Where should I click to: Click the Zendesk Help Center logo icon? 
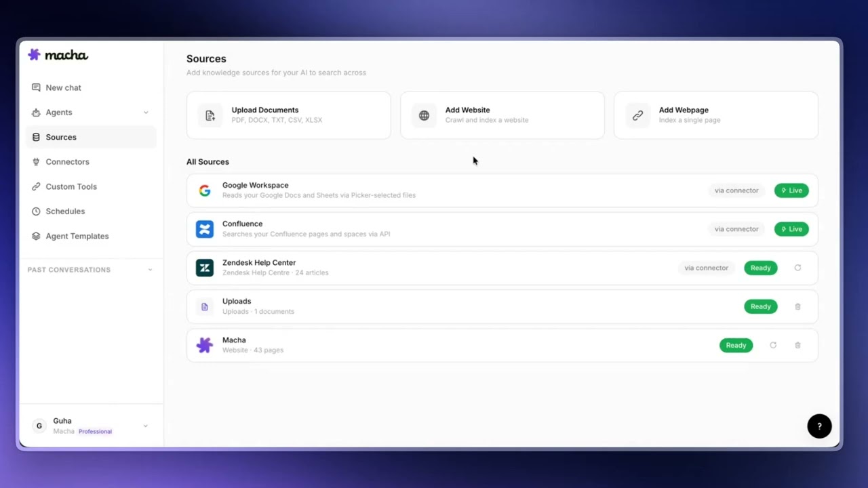(x=205, y=268)
